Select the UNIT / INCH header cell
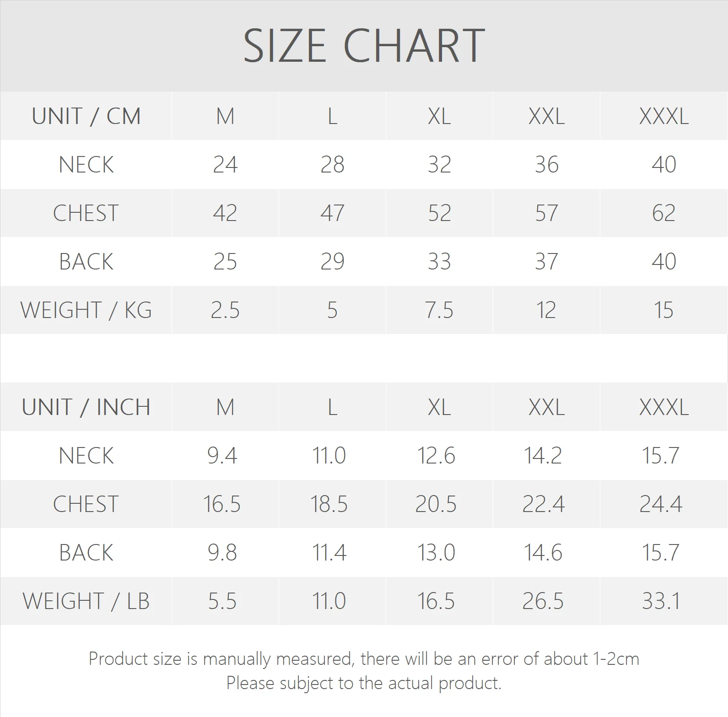The image size is (728, 717). (86, 407)
